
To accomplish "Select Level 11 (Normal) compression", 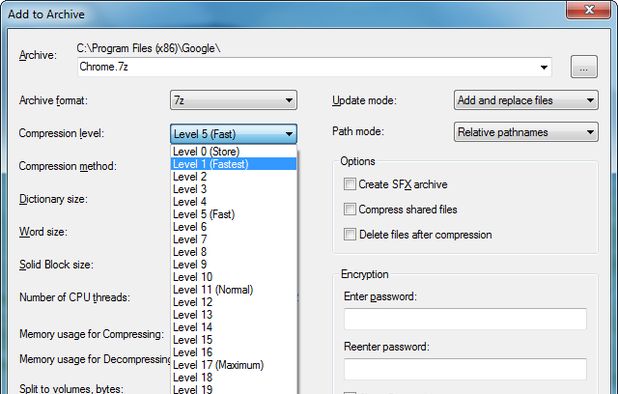I will (x=234, y=290).
